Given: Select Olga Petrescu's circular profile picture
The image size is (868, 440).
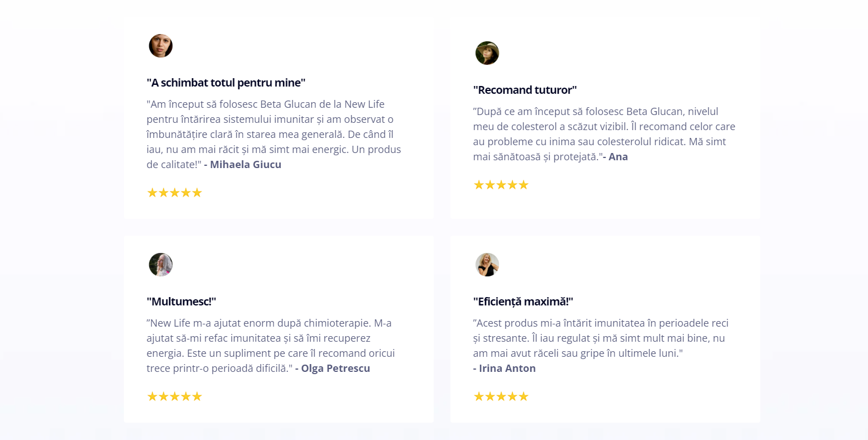Looking at the screenshot, I should pyautogui.click(x=161, y=265).
